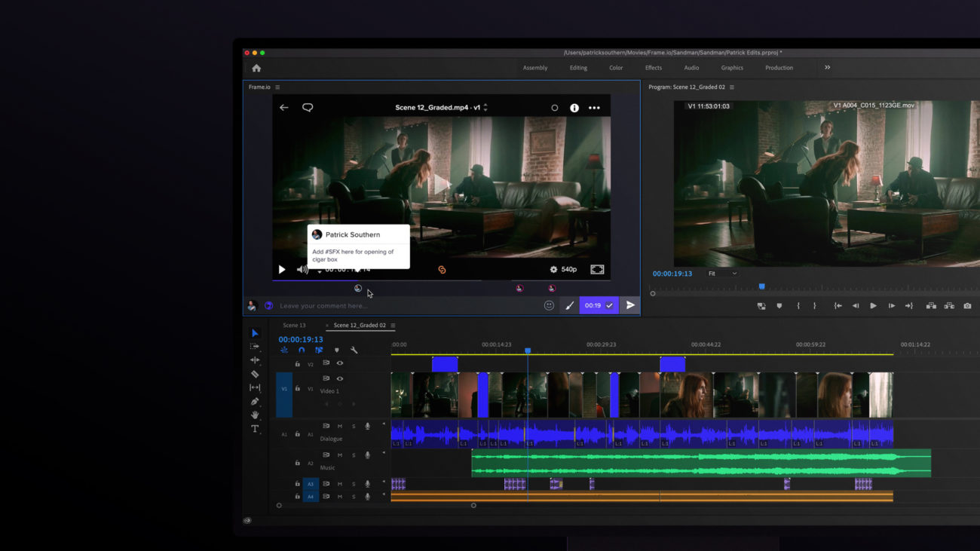Open the Fit zoom dropdown

click(x=722, y=273)
